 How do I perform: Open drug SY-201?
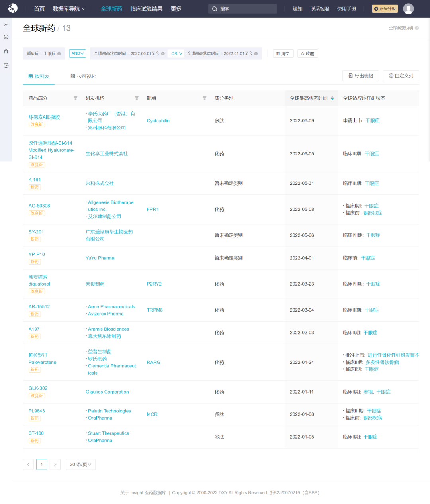(36, 232)
